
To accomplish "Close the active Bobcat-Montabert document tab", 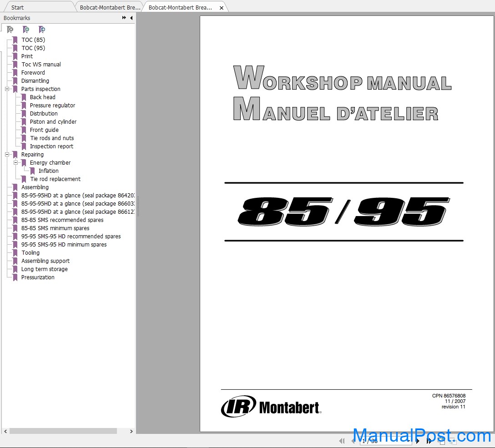I will (x=222, y=8).
